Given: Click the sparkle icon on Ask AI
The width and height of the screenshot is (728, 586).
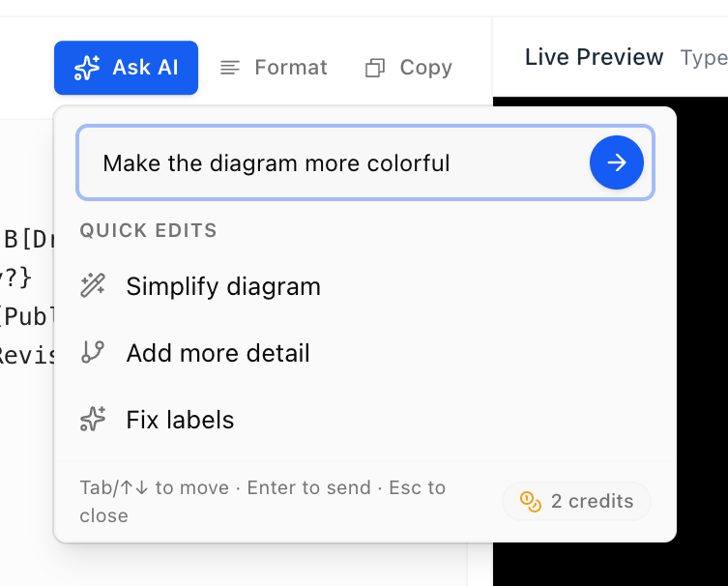Looking at the screenshot, I should (x=87, y=68).
